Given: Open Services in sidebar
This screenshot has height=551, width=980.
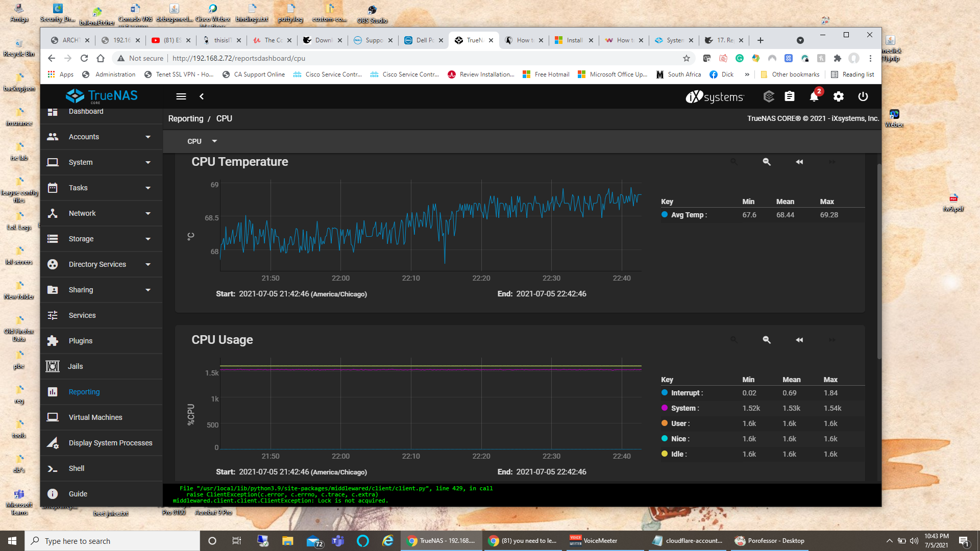Looking at the screenshot, I should (101, 315).
